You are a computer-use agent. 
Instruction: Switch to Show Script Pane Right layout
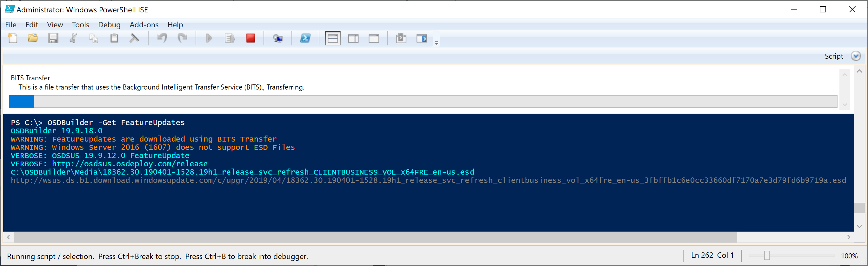tap(353, 38)
